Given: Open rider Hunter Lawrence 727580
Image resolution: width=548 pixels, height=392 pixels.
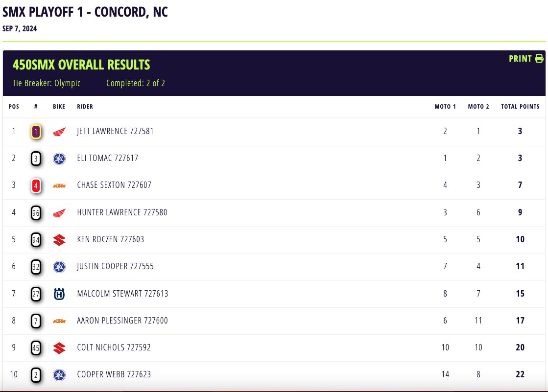Looking at the screenshot, I should point(122,212).
